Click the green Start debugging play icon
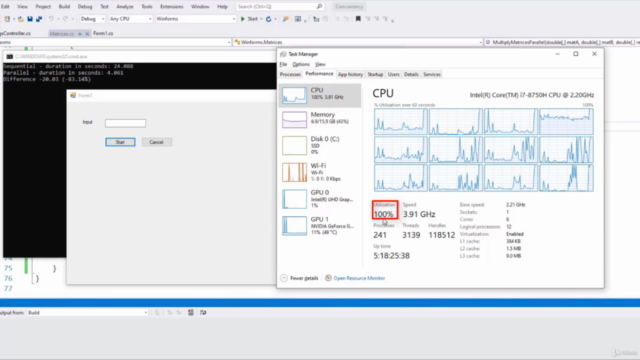640x360 pixels. (243, 19)
